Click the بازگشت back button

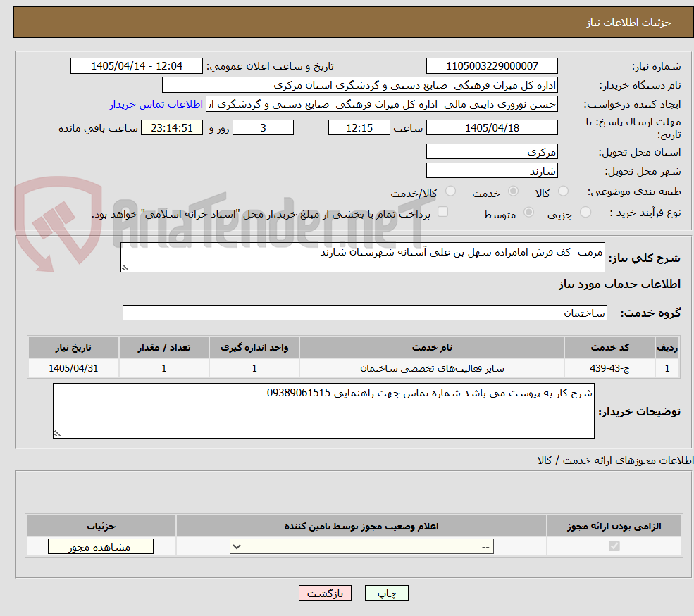pos(325,593)
